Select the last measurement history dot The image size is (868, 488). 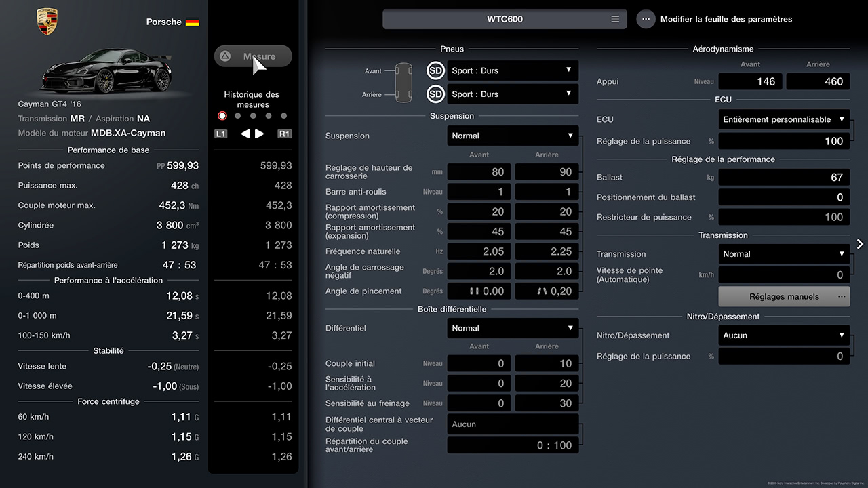283,116
